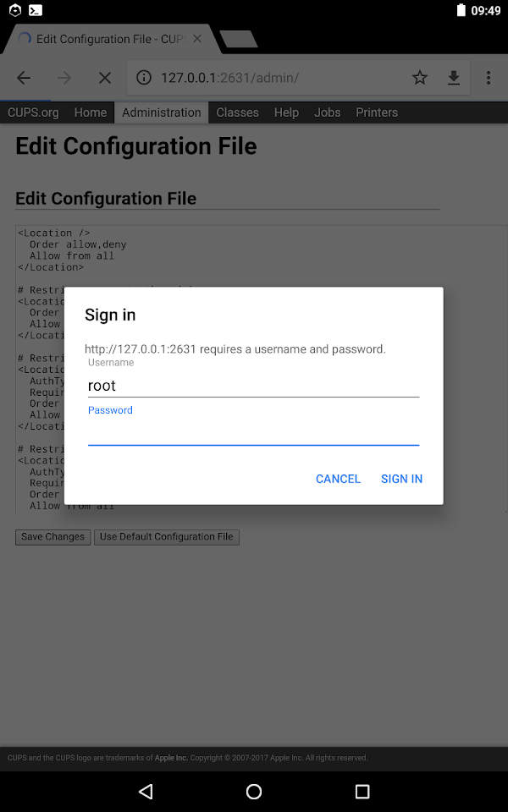Image resolution: width=508 pixels, height=812 pixels.
Task: Open the Printers menu item
Action: pyautogui.click(x=377, y=112)
